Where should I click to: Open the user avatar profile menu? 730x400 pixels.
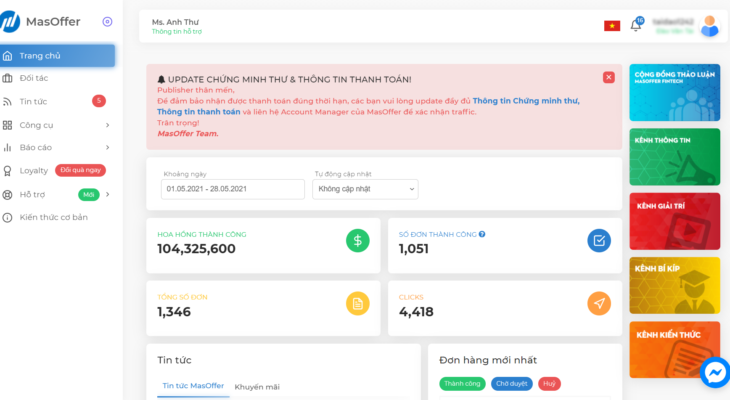click(x=710, y=26)
